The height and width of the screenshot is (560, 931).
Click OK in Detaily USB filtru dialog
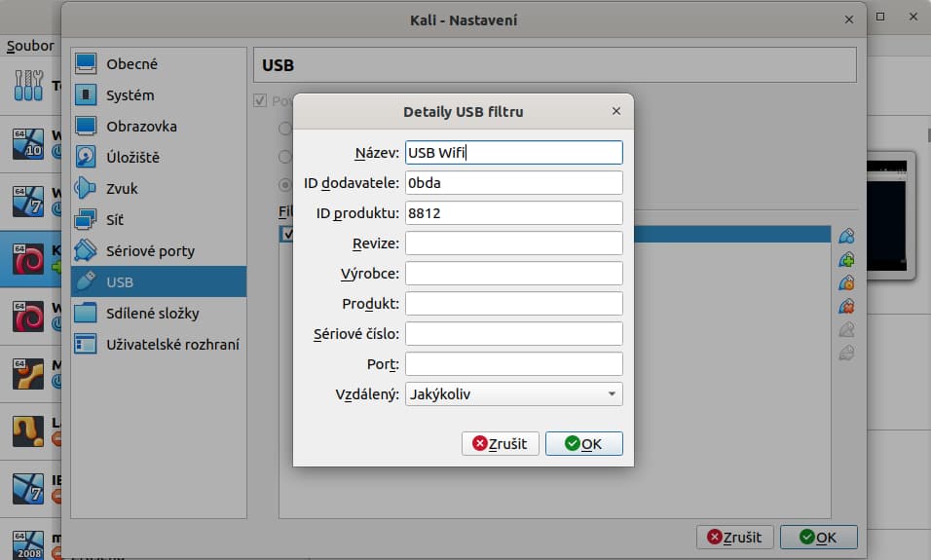coord(583,443)
